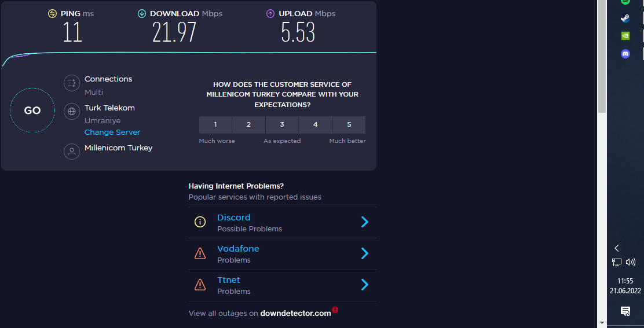Click the Change Server link
This screenshot has width=644, height=328.
[112, 132]
